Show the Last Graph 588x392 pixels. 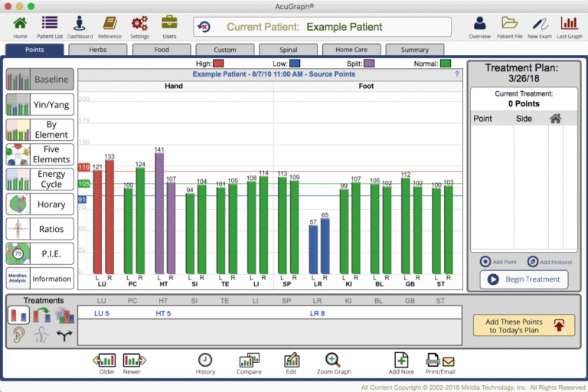point(569,23)
